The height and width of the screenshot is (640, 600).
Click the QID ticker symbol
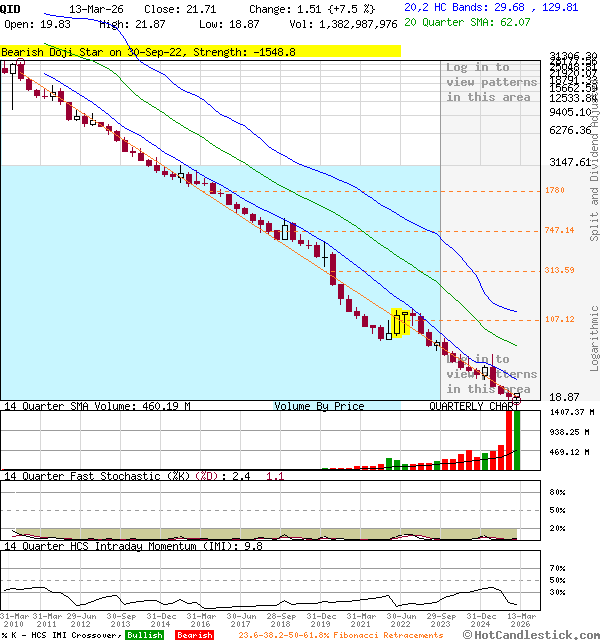(x=10, y=8)
